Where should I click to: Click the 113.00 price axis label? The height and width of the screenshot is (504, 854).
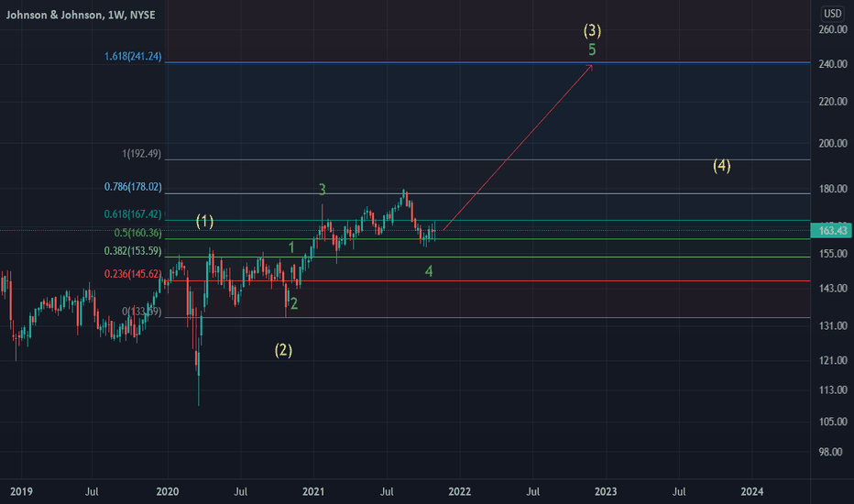tap(833, 390)
